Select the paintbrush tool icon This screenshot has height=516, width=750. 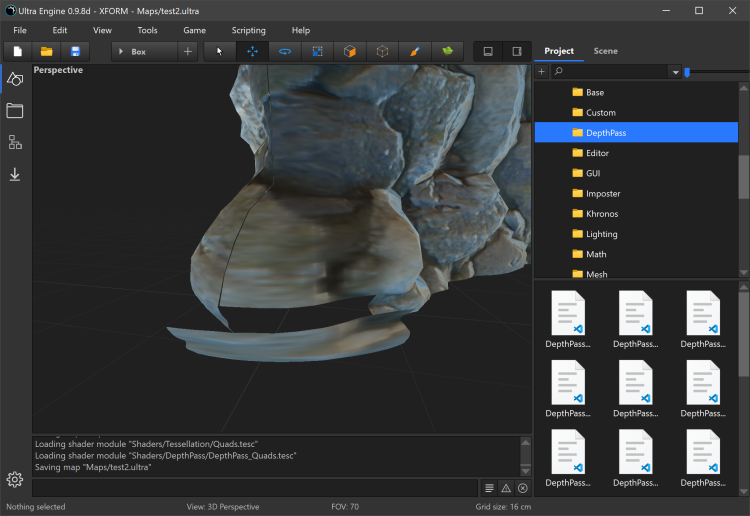point(414,51)
